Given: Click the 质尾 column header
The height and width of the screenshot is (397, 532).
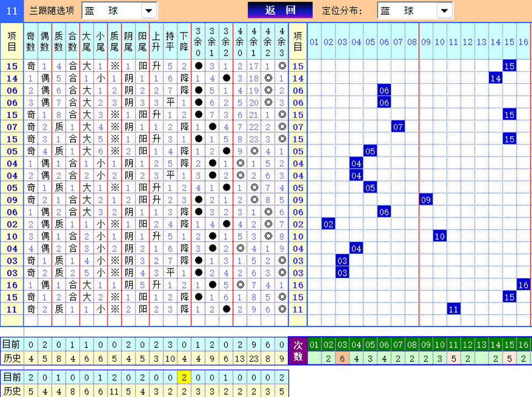Looking at the screenshot, I should pos(114,41).
